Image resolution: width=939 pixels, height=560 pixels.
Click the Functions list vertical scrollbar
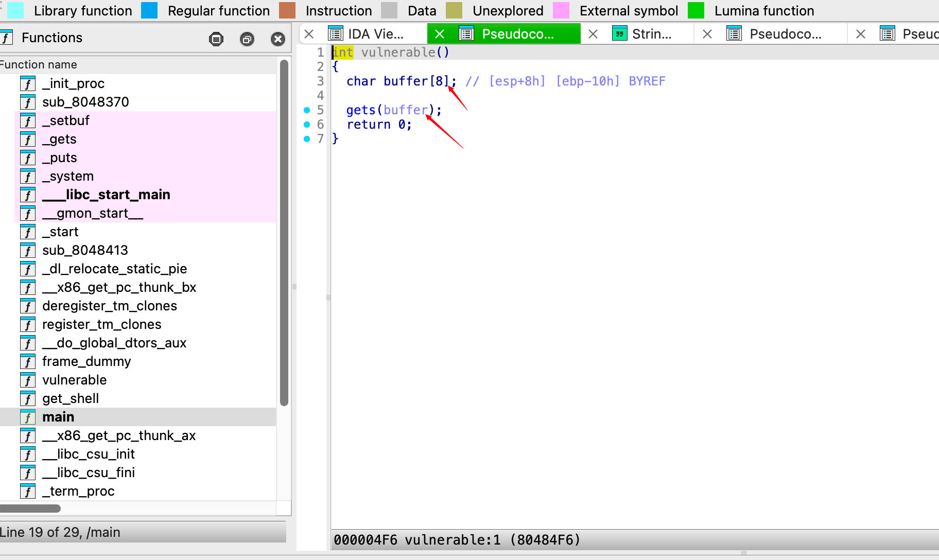tap(284, 233)
